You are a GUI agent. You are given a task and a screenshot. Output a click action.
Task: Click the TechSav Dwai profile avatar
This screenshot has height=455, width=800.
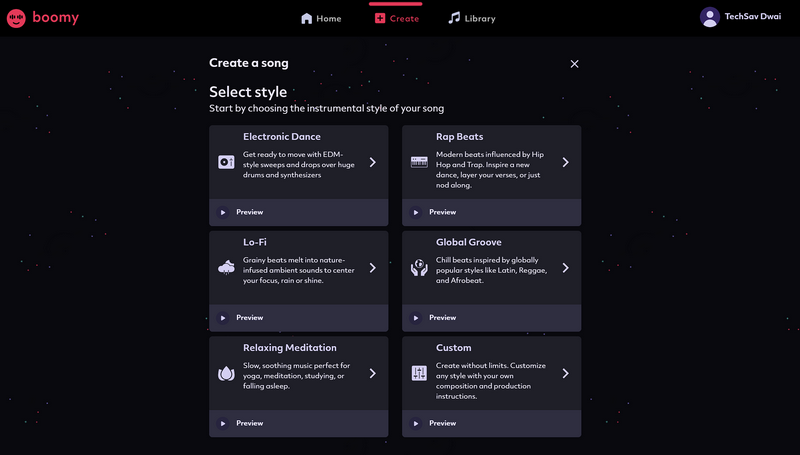click(710, 17)
